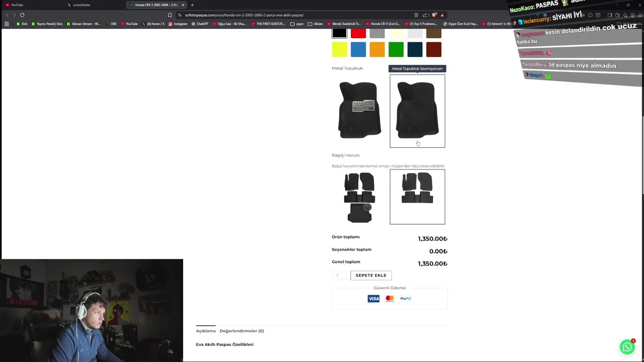Pick the brown color swatch
This screenshot has width=644, height=362.
(x=434, y=33)
